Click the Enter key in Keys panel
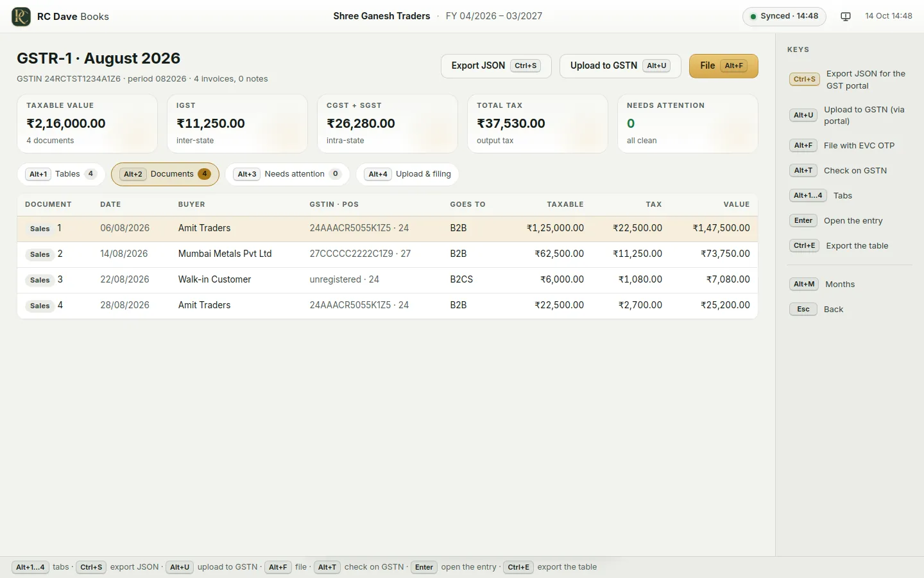This screenshot has width=924, height=578. point(803,221)
